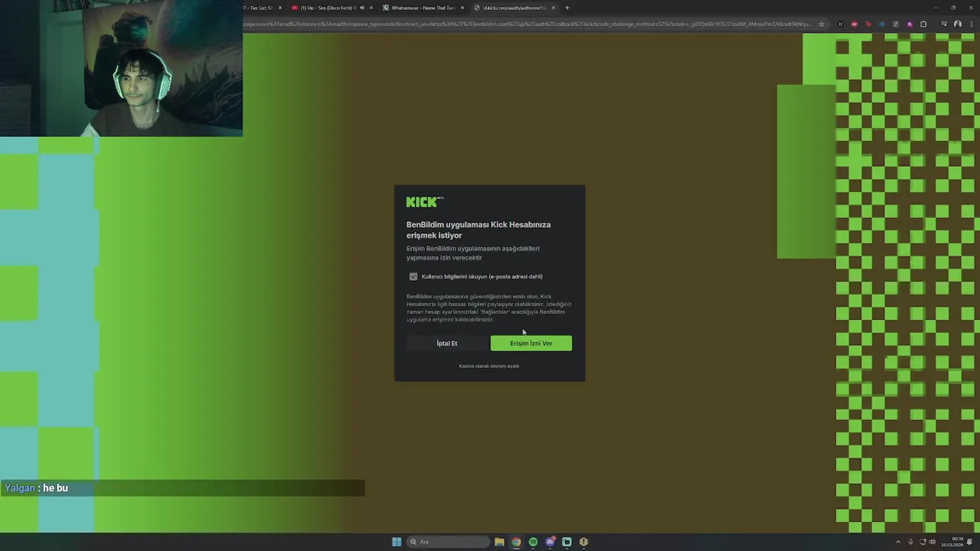This screenshot has width=980, height=551.
Task: Open the media control toolbar icon
Action: coord(943,24)
